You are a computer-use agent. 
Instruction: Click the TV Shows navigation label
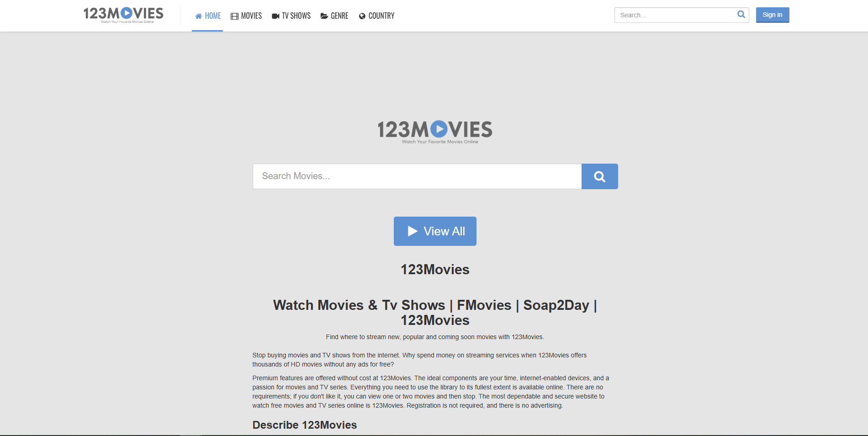295,15
